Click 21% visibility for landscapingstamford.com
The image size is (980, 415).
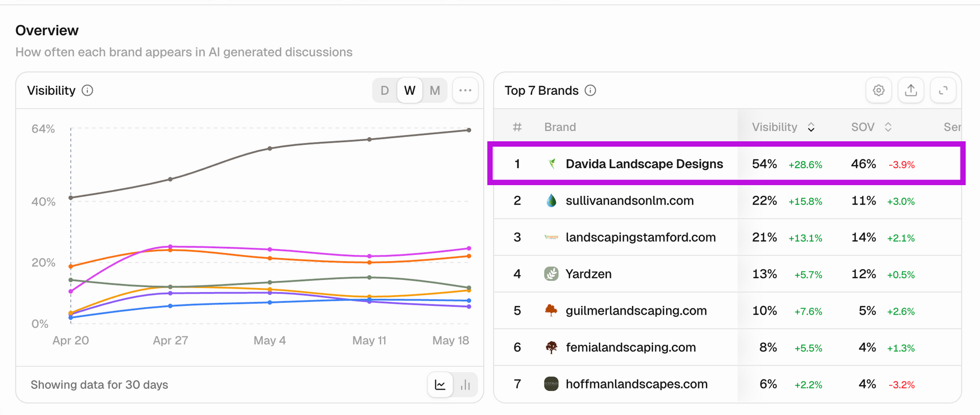click(764, 237)
